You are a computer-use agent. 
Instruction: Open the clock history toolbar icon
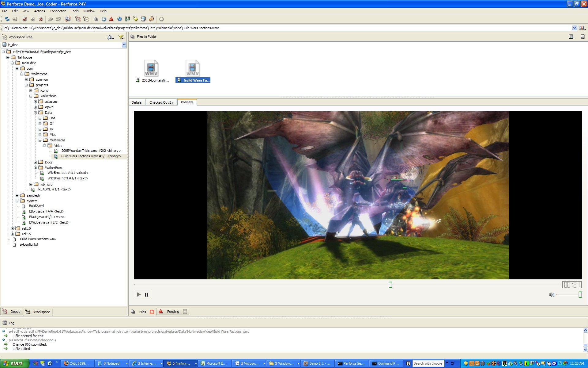click(104, 19)
